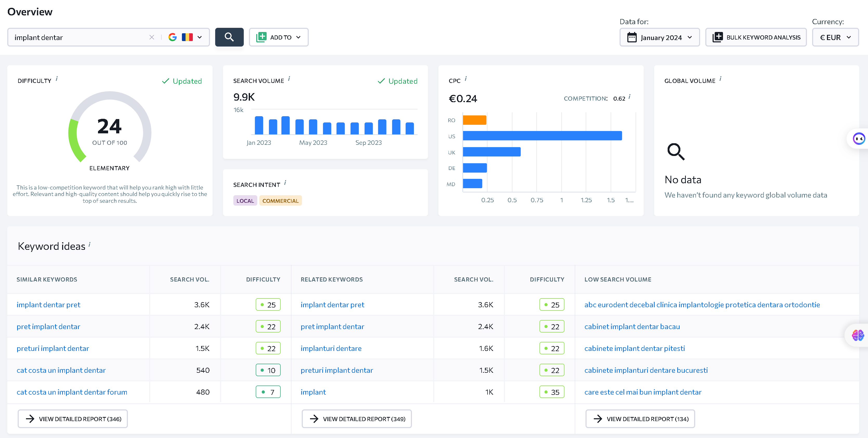Screen dimensions: 868x438
Task: Click the Search Volume info icon
Action: [x=289, y=79]
